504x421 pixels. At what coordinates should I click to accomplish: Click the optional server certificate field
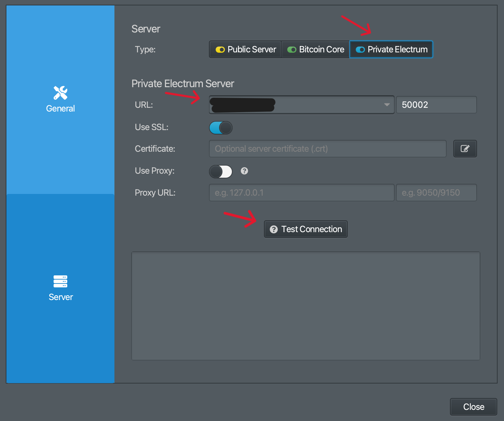[327, 149]
